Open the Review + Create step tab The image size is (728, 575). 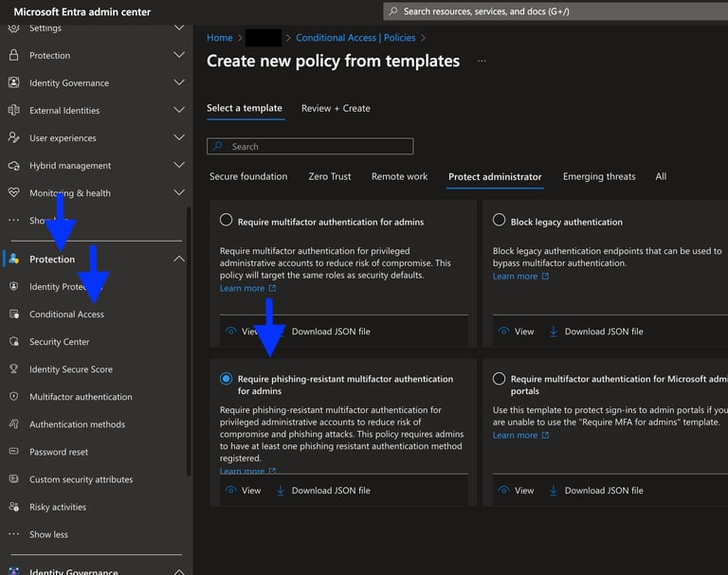click(x=336, y=108)
